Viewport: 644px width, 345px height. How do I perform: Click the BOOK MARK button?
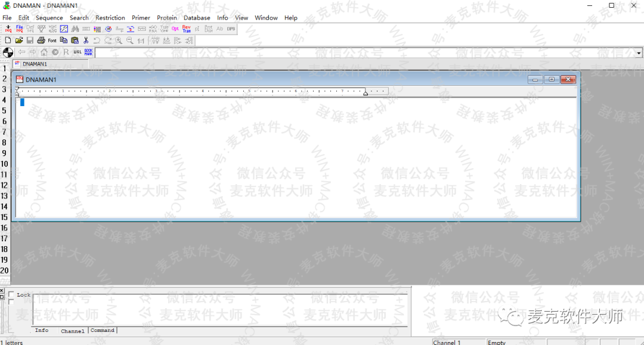(x=88, y=52)
